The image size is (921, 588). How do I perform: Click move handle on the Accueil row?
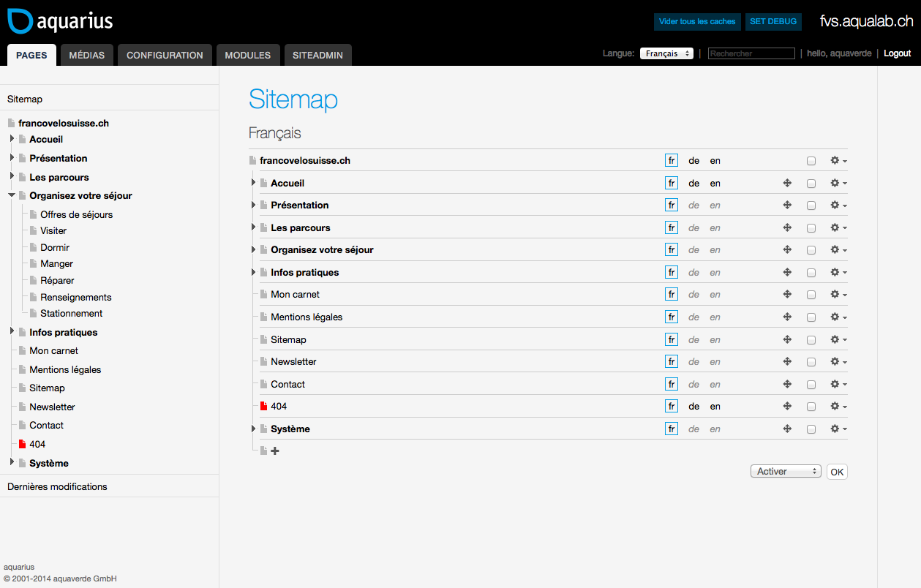click(787, 184)
